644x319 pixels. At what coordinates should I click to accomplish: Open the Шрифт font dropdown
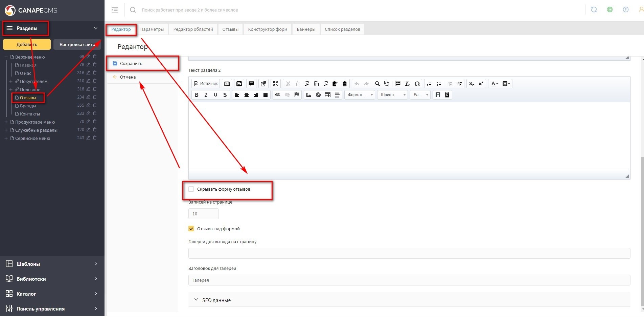click(x=392, y=95)
